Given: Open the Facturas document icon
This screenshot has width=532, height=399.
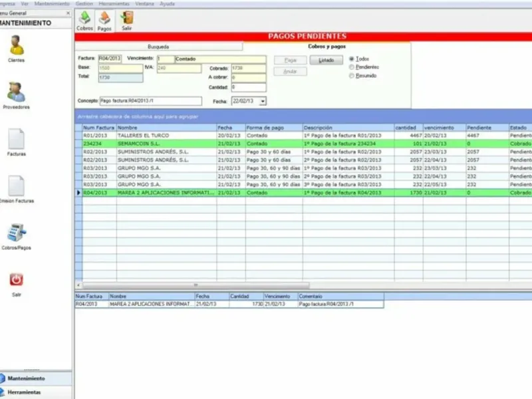Looking at the screenshot, I should pos(16,142).
